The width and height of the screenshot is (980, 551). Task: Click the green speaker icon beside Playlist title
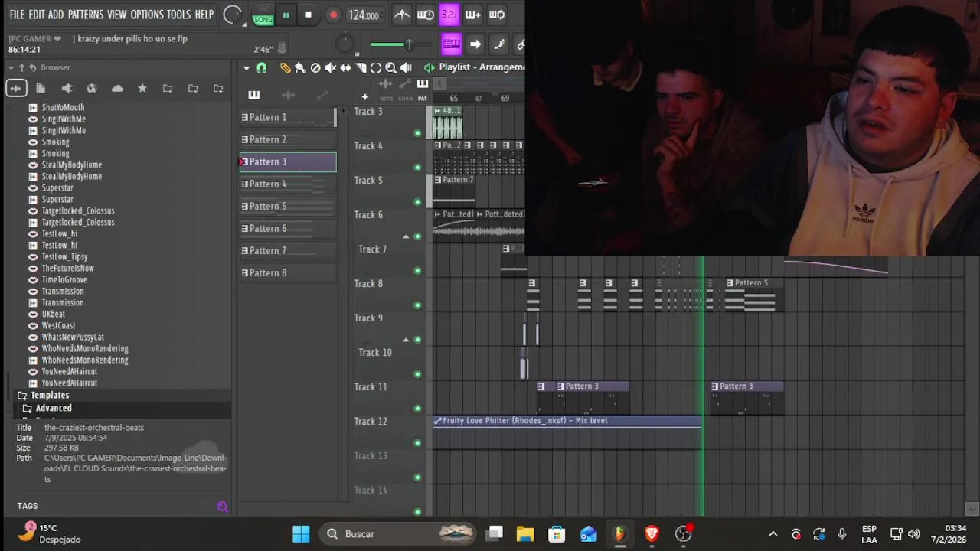pos(429,67)
